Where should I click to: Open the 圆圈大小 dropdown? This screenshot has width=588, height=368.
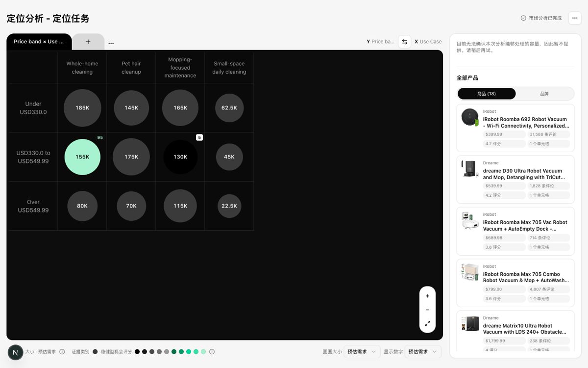[362, 352]
